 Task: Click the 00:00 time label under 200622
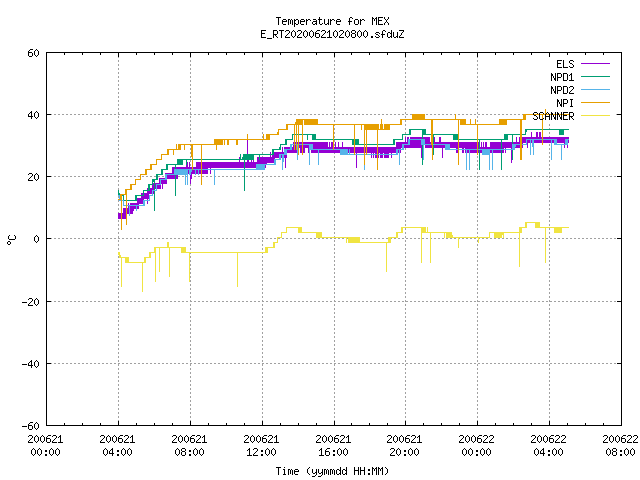point(476,452)
